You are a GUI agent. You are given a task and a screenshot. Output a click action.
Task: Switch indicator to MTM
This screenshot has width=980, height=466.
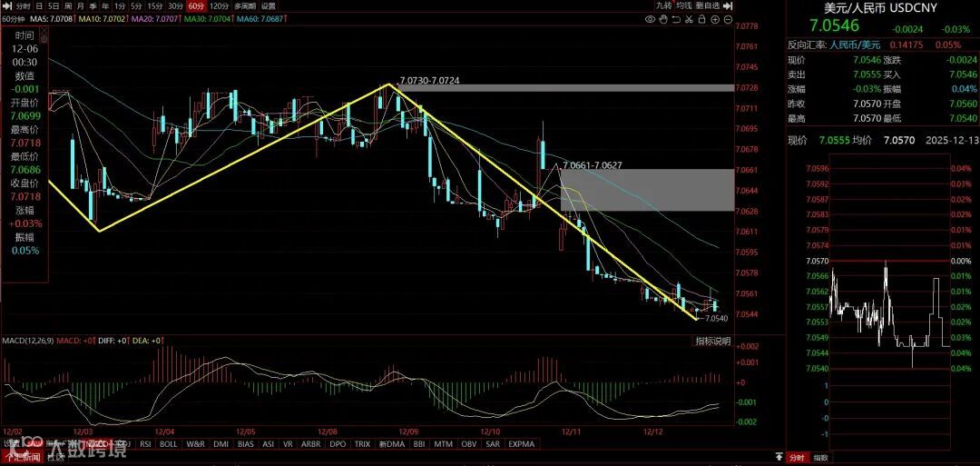coord(443,444)
